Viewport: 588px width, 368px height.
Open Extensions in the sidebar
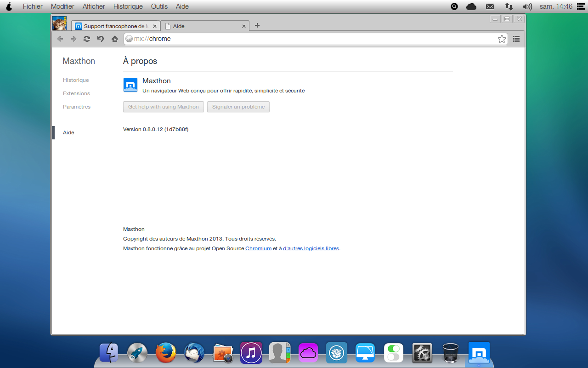(x=76, y=93)
